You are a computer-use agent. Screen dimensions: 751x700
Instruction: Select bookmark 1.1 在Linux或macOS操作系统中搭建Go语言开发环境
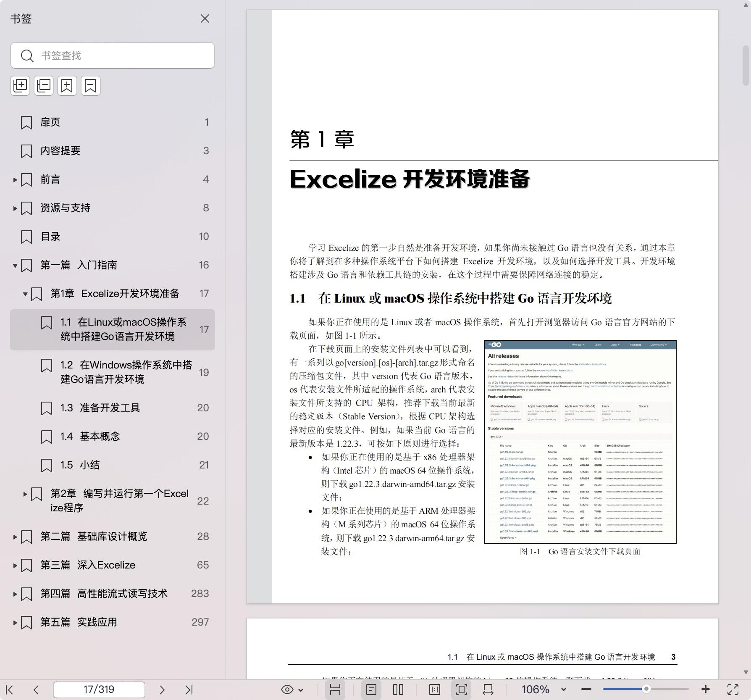coord(113,330)
